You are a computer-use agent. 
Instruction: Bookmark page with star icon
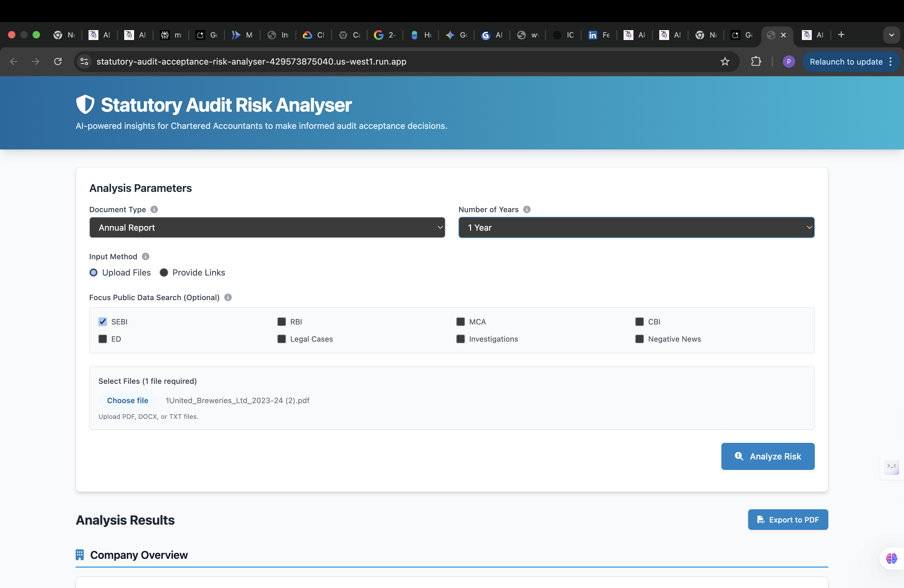point(725,62)
